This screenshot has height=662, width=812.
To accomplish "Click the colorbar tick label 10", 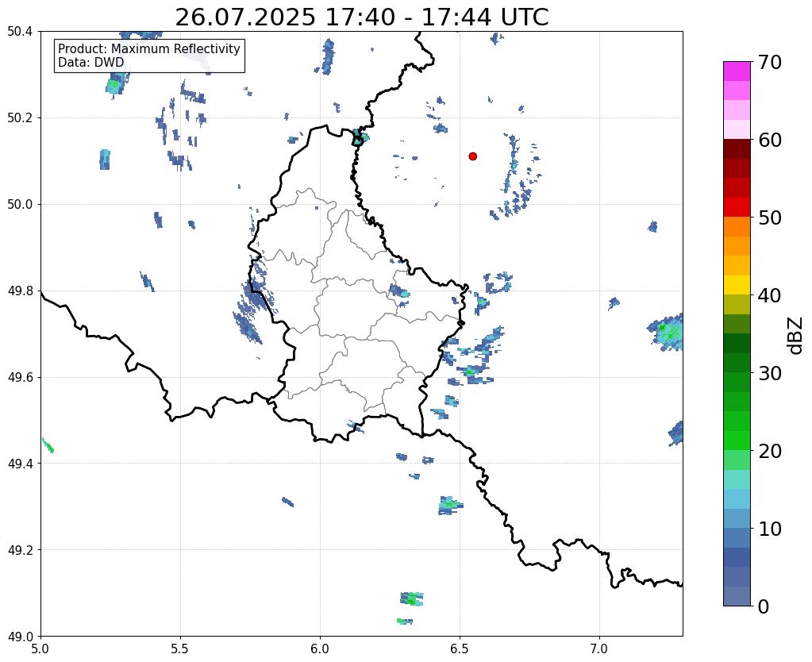I will (x=770, y=529).
